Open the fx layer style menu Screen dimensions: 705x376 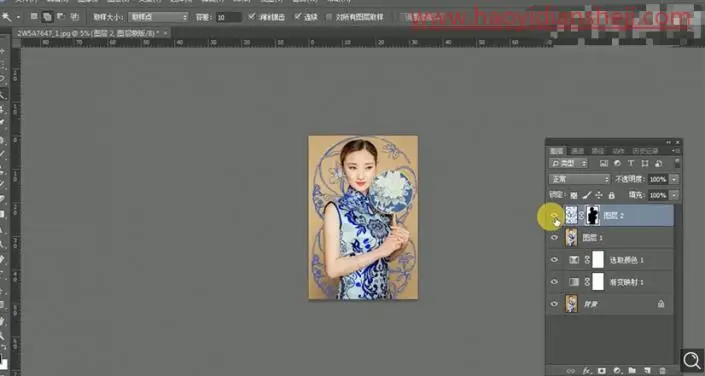coord(587,371)
